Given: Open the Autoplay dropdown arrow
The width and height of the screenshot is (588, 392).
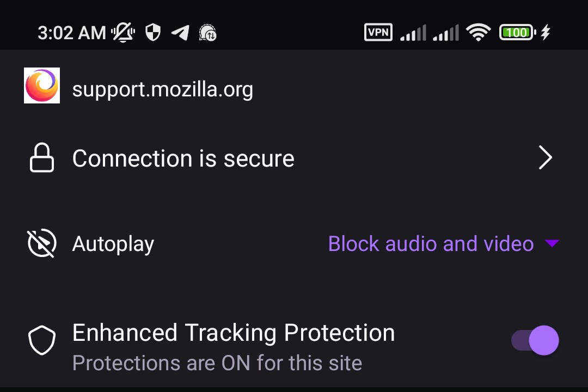Looking at the screenshot, I should 552,244.
